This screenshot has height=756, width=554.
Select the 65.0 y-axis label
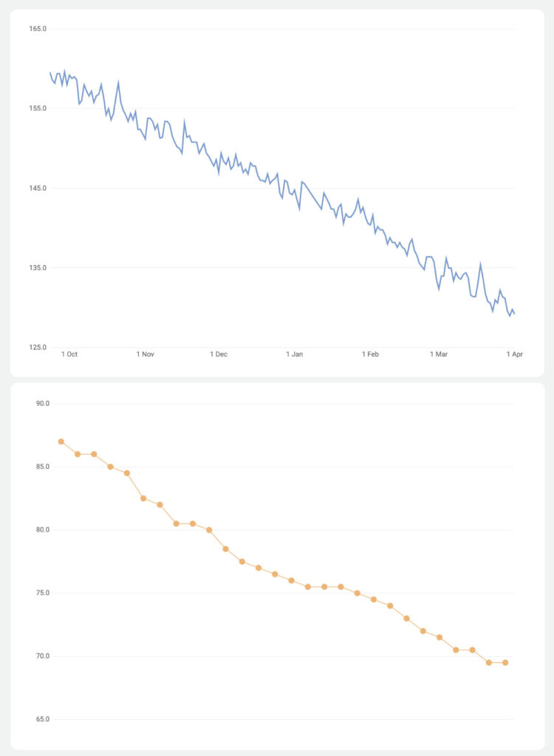pyautogui.click(x=41, y=719)
